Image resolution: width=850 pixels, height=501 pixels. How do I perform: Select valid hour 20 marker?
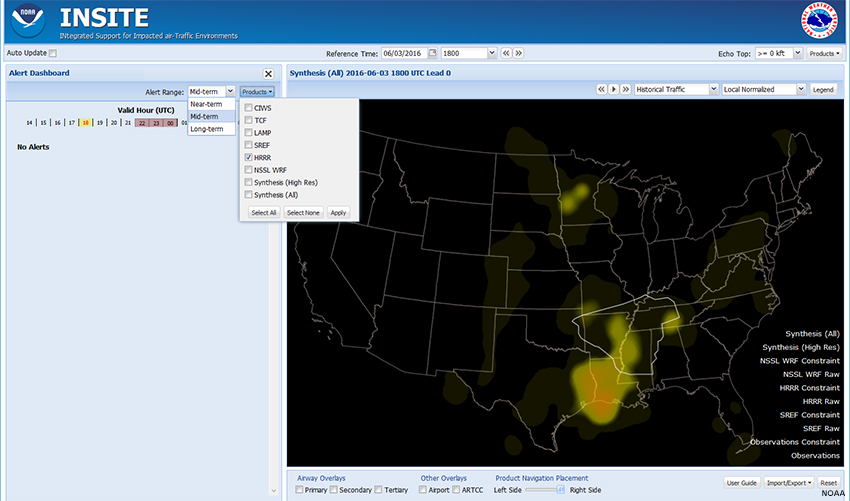pyautogui.click(x=114, y=123)
